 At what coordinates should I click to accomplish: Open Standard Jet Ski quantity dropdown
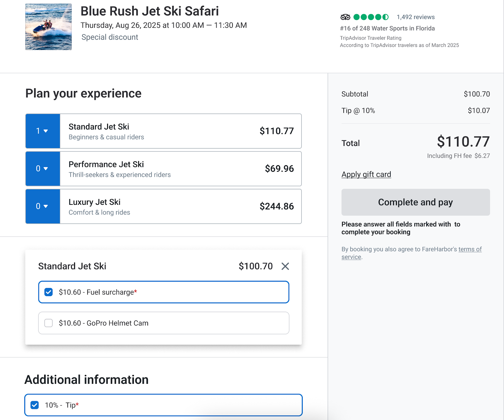pyautogui.click(x=43, y=131)
